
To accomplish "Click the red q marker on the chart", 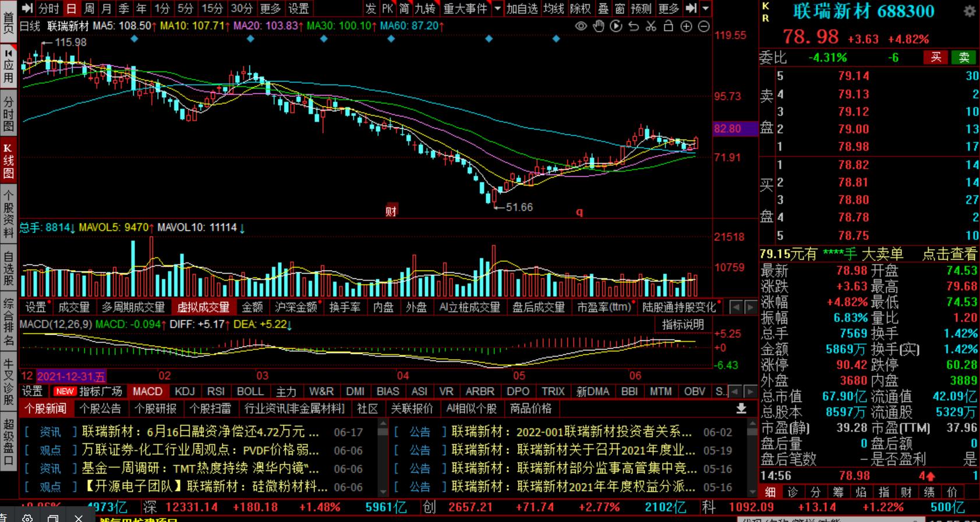I will point(579,212).
